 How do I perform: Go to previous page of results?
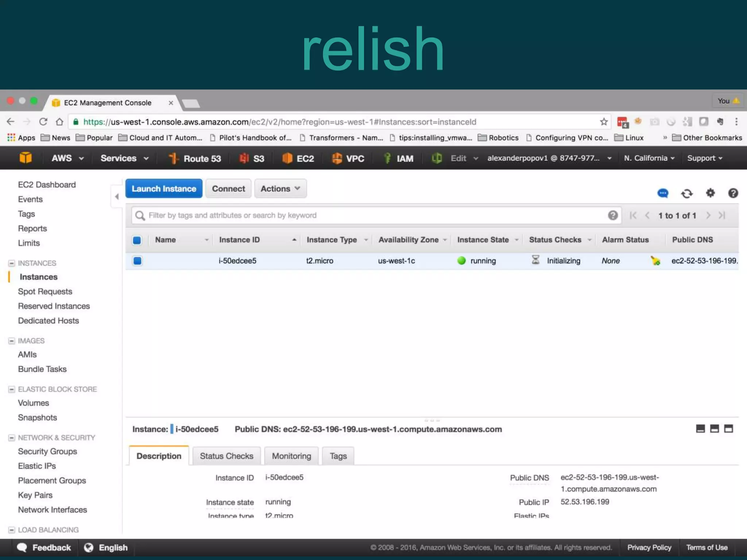(647, 215)
